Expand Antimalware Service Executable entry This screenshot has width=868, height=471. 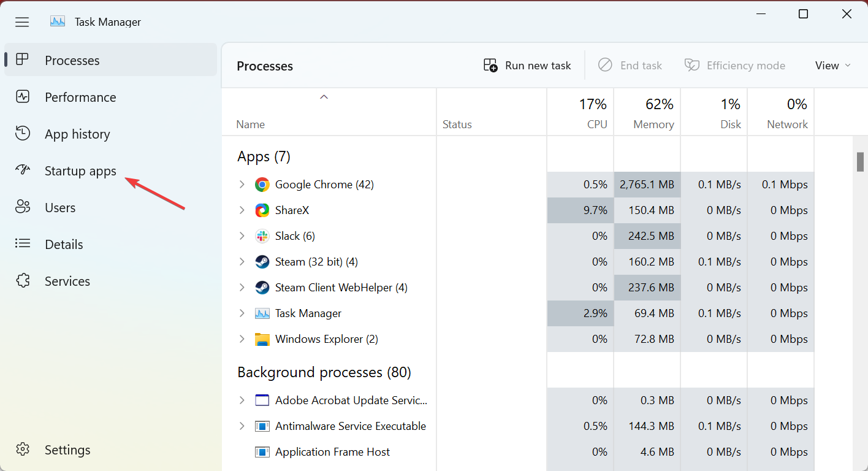(x=242, y=426)
